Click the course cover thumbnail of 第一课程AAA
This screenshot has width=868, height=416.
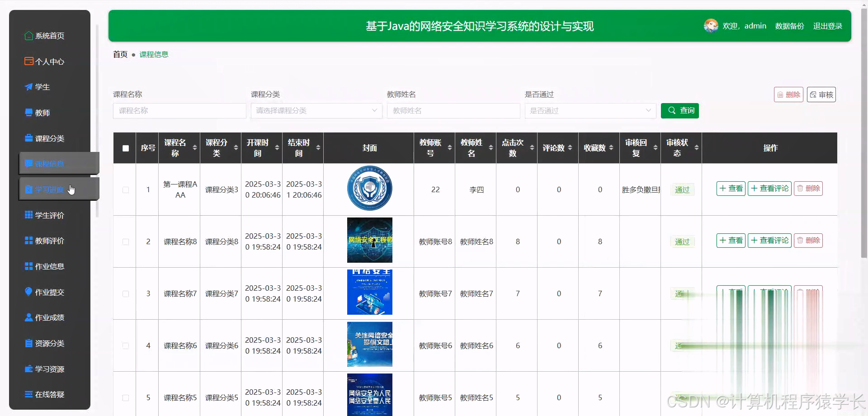(x=369, y=188)
